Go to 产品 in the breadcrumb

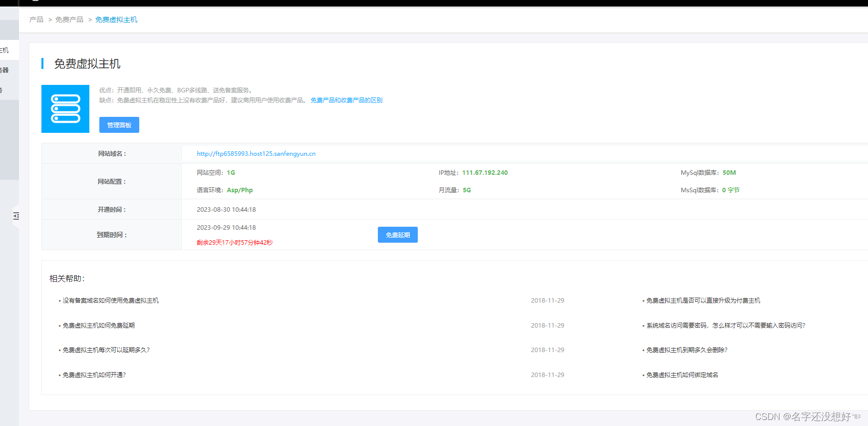point(36,19)
